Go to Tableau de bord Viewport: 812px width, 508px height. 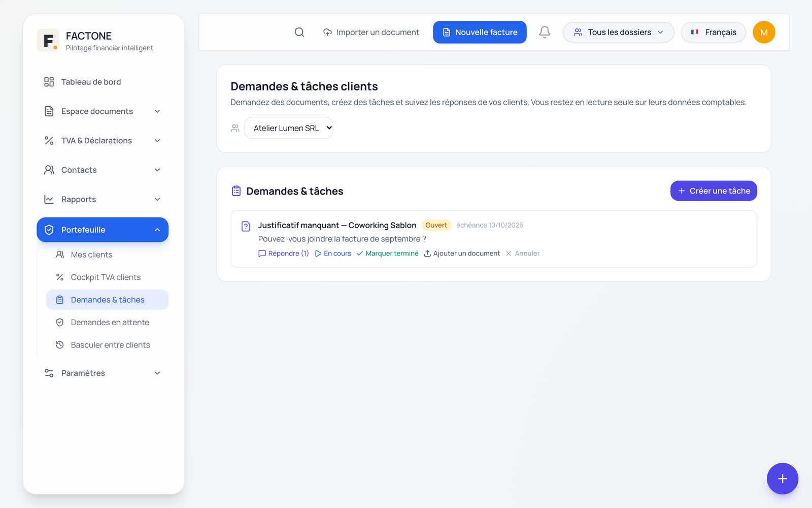point(103,82)
